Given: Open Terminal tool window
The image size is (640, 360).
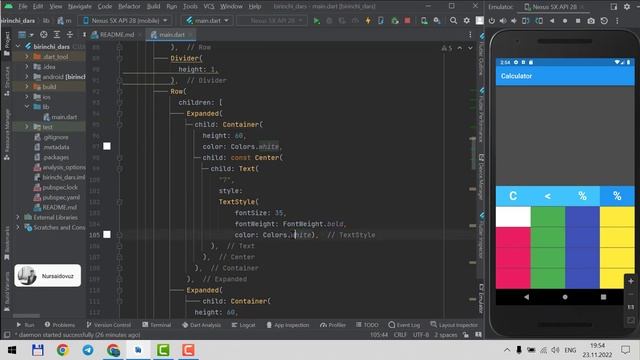Looking at the screenshot, I should pyautogui.click(x=156, y=325).
